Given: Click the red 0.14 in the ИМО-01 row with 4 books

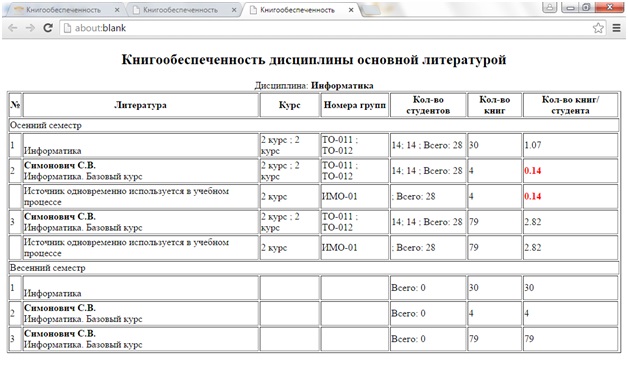Looking at the screenshot, I should tap(533, 197).
